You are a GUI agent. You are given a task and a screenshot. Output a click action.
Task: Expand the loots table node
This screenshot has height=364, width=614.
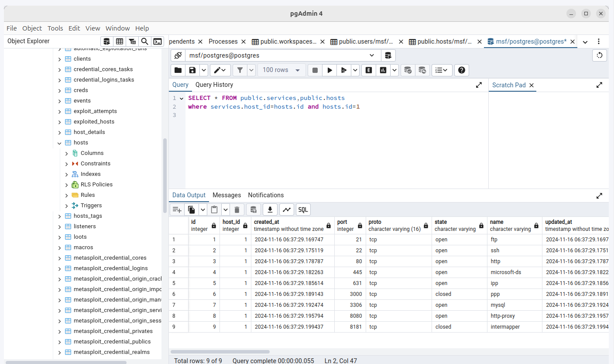[x=59, y=237]
